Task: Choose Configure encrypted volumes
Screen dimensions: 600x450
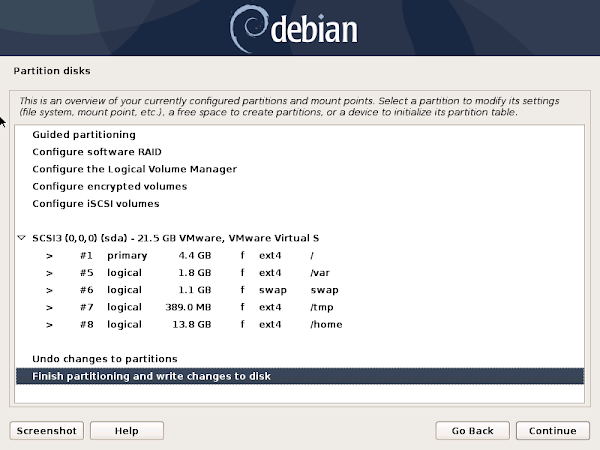Action: click(300, 186)
